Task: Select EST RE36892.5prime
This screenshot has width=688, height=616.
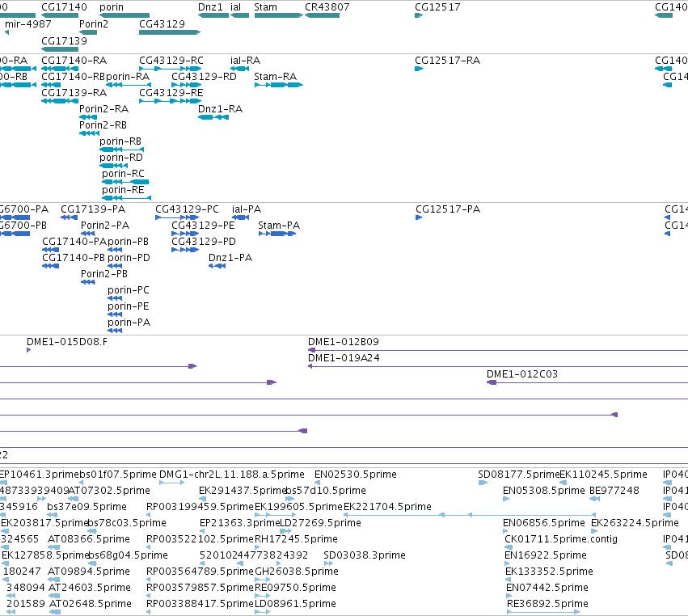Action: (x=543, y=613)
